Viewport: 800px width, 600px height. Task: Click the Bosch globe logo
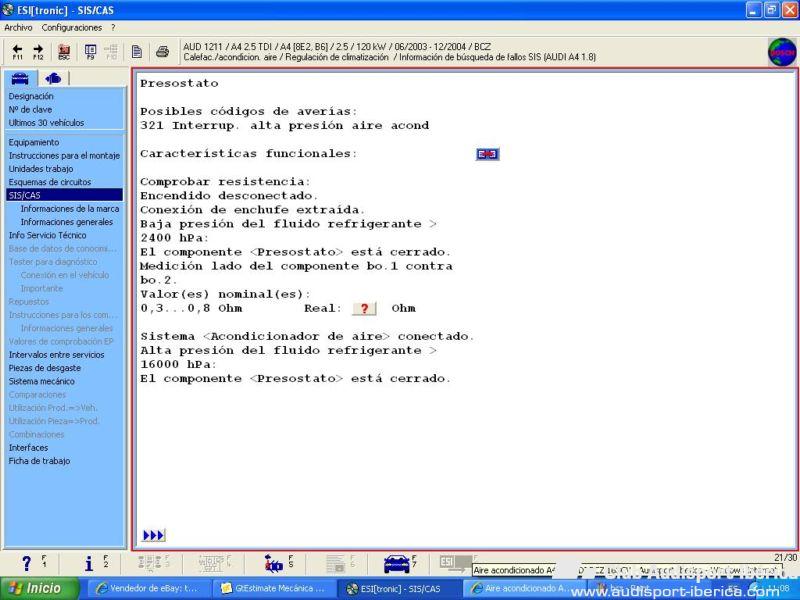click(782, 52)
